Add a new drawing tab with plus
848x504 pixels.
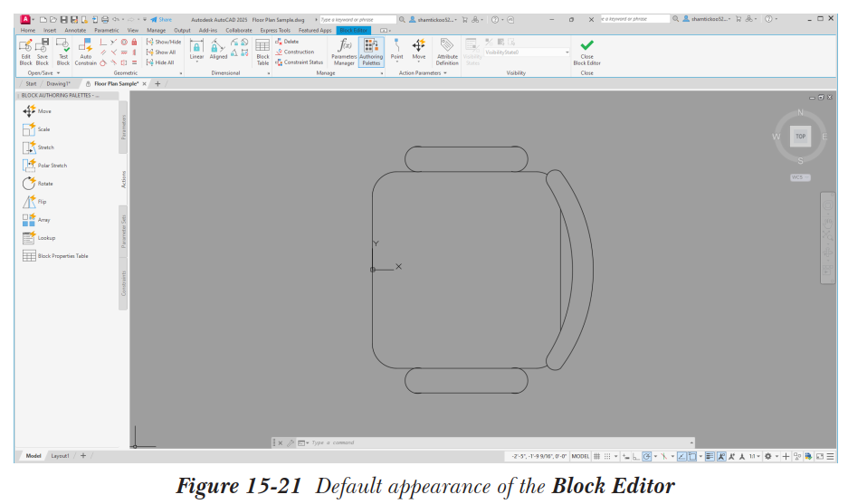point(157,84)
